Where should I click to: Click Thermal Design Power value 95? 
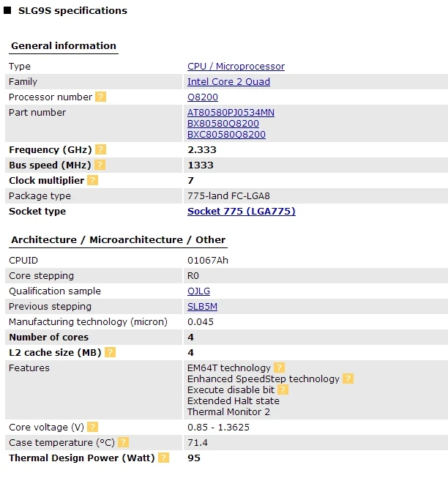click(194, 458)
